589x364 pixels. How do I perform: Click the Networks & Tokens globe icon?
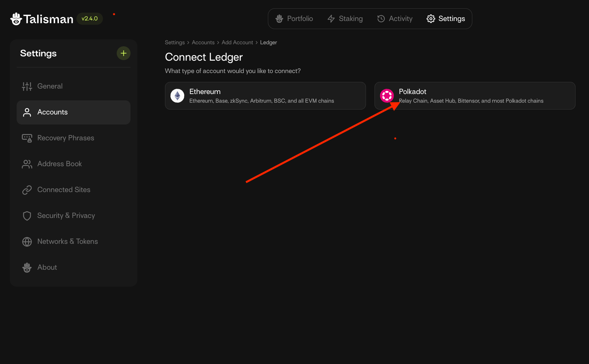(x=27, y=242)
